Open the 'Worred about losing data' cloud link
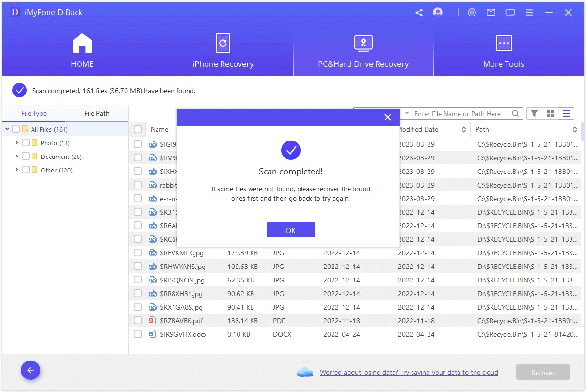 [409, 372]
